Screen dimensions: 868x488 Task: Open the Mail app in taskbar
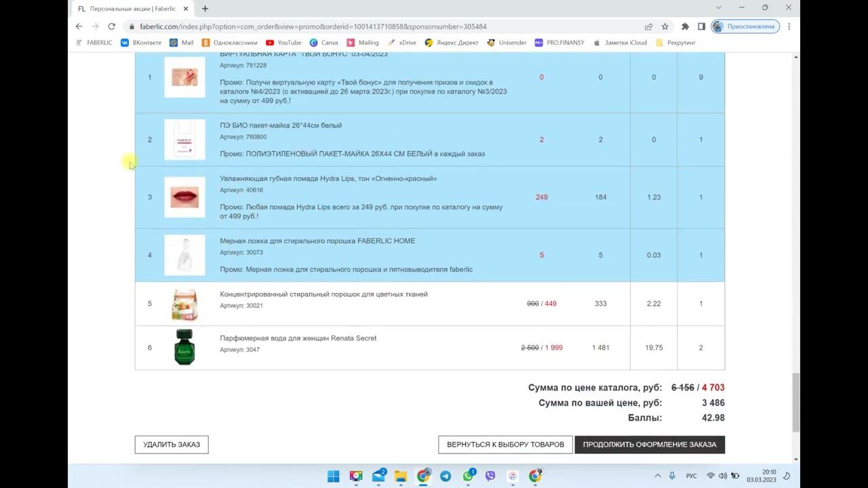[x=378, y=476]
